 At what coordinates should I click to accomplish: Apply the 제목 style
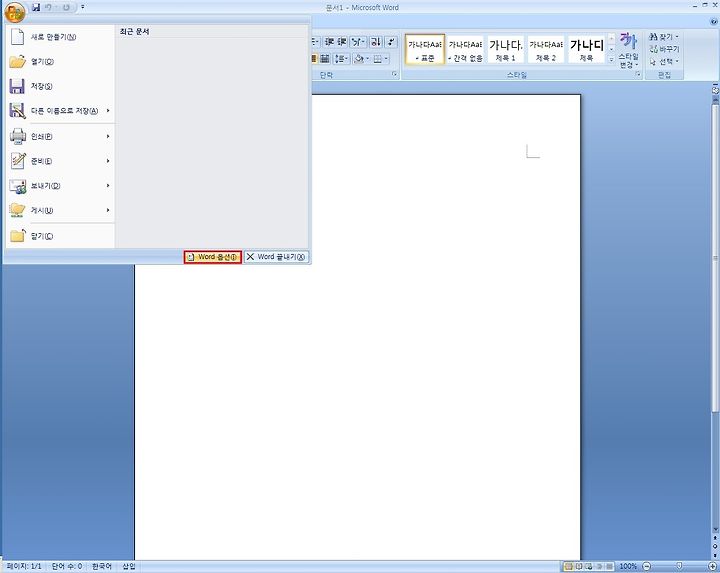pos(586,50)
